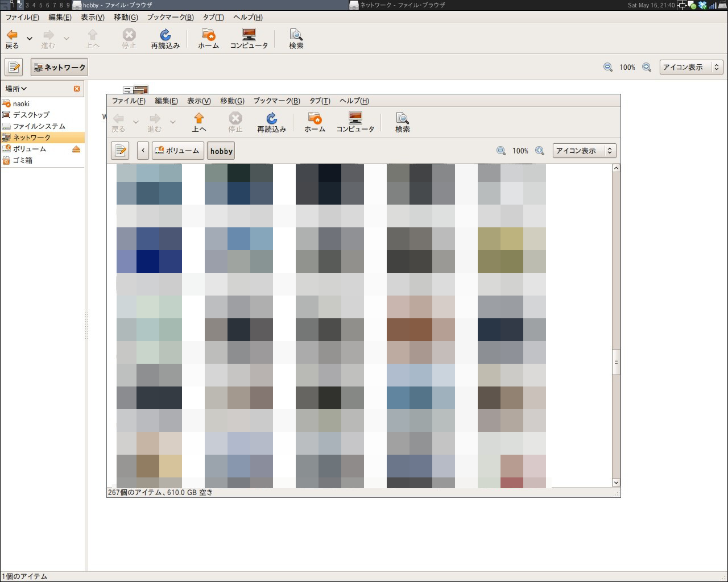728x582 pixels.
Task: Show earlier path buttons with < arrow
Action: click(143, 151)
